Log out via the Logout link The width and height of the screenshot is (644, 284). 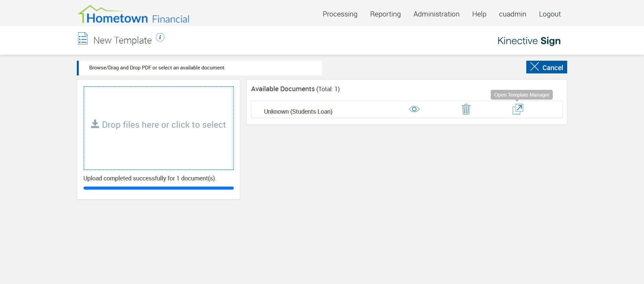pos(550,14)
